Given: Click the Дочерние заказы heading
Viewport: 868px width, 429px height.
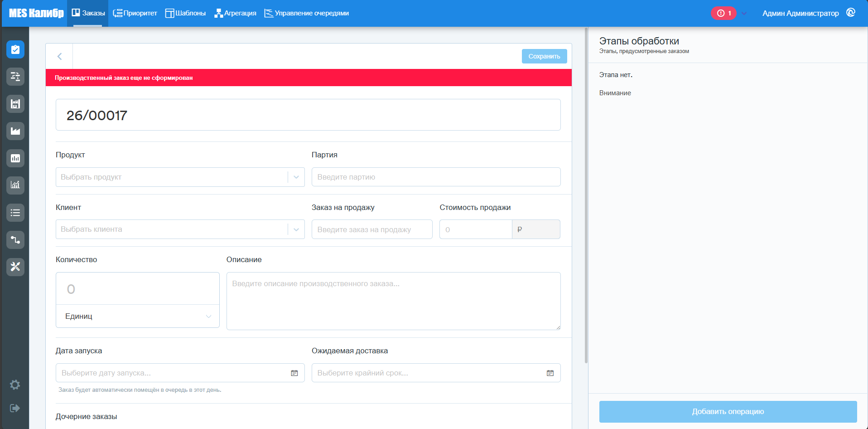Looking at the screenshot, I should [x=86, y=416].
